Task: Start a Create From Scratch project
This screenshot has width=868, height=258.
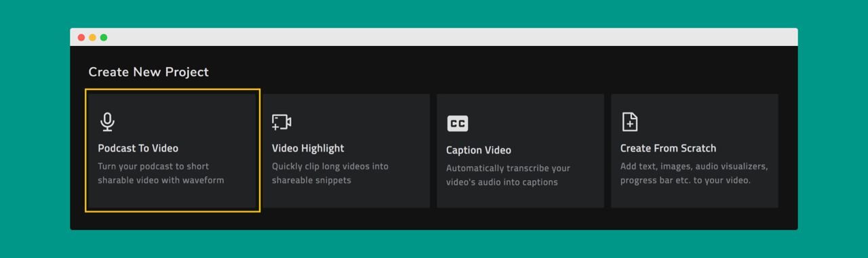Action: 668,148
